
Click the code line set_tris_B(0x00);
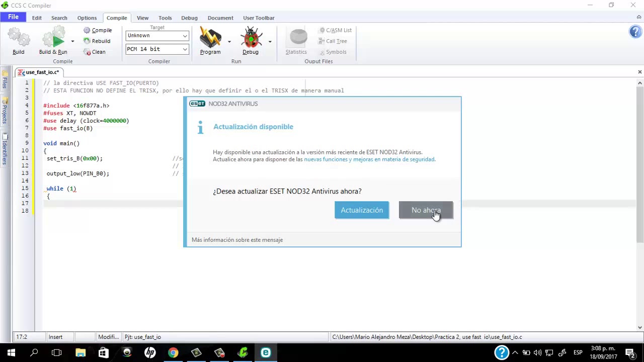point(74,158)
